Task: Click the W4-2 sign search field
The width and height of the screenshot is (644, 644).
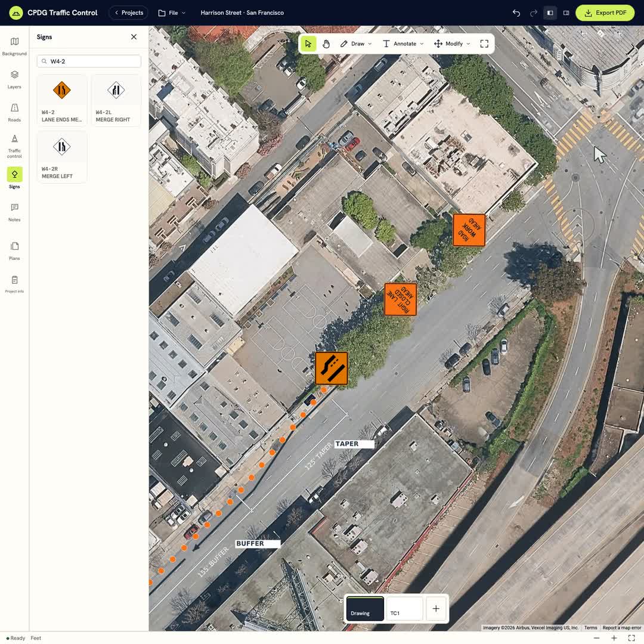Action: point(89,61)
